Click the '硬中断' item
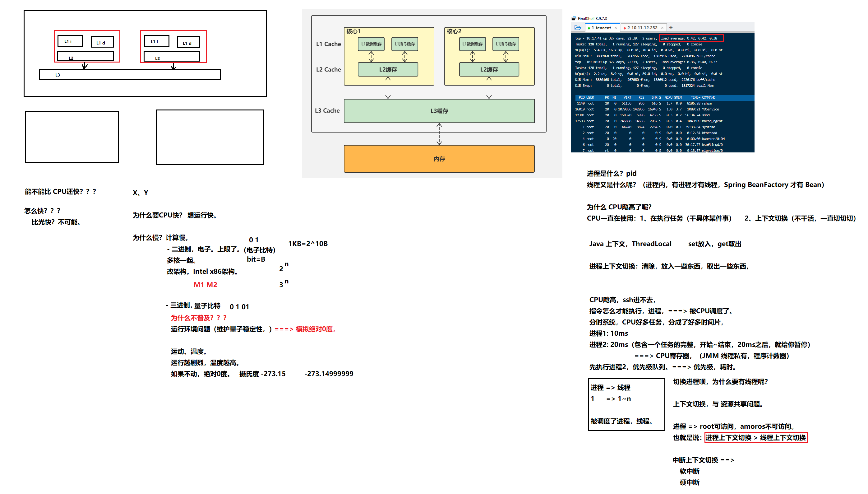 tap(689, 483)
